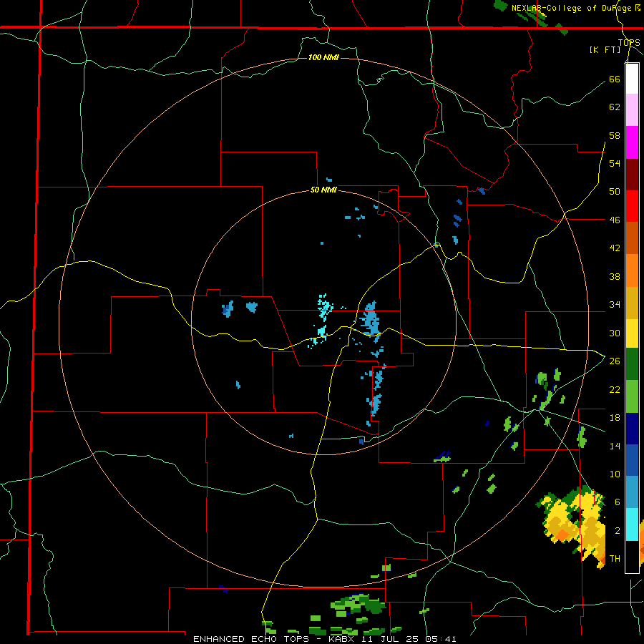The width and height of the screenshot is (644, 644).
Task: Click the "[K FT]" units label
Action: (605, 49)
